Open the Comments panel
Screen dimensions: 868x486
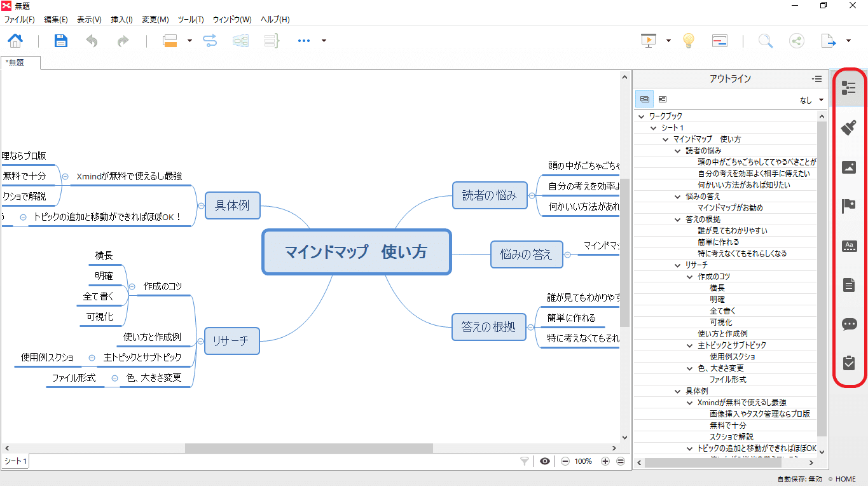point(849,324)
